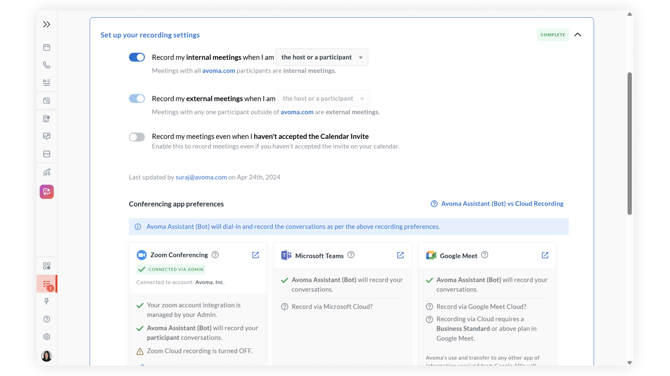Click the info icon in the blue banner
This screenshot has height=376, width=670.
(x=138, y=227)
